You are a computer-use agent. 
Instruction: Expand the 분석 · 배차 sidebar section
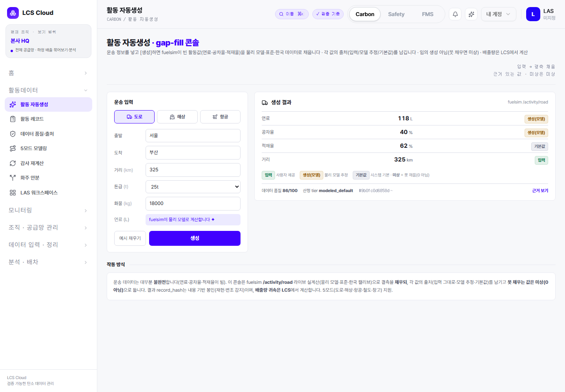coord(48,262)
